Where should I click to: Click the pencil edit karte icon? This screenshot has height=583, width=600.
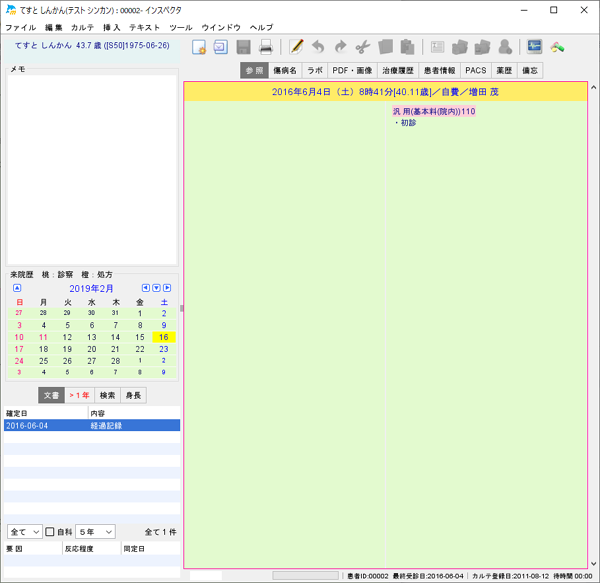pos(296,47)
